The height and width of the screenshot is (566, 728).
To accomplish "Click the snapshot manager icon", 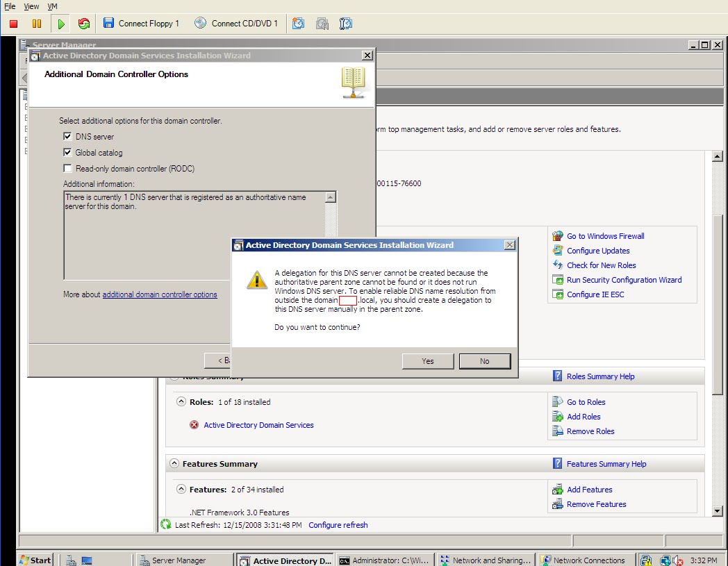I will tap(346, 23).
